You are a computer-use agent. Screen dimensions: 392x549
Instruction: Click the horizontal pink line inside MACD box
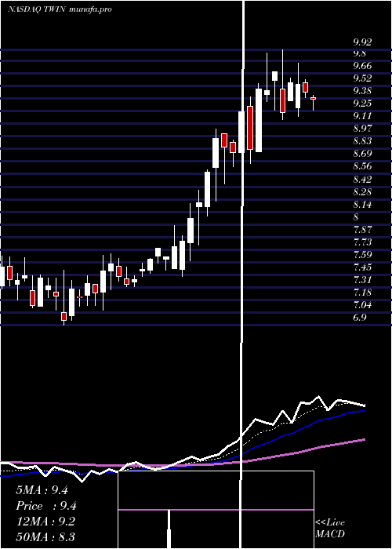pyautogui.click(x=216, y=510)
